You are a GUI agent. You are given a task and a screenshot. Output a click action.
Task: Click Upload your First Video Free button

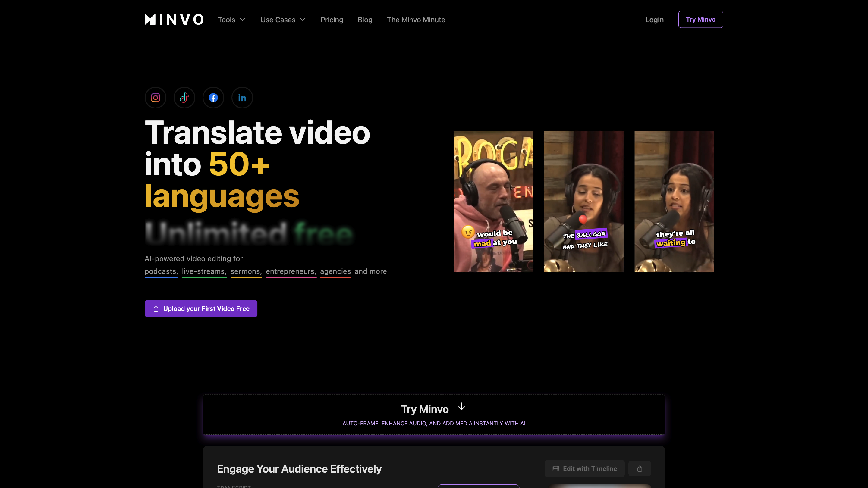201,308
